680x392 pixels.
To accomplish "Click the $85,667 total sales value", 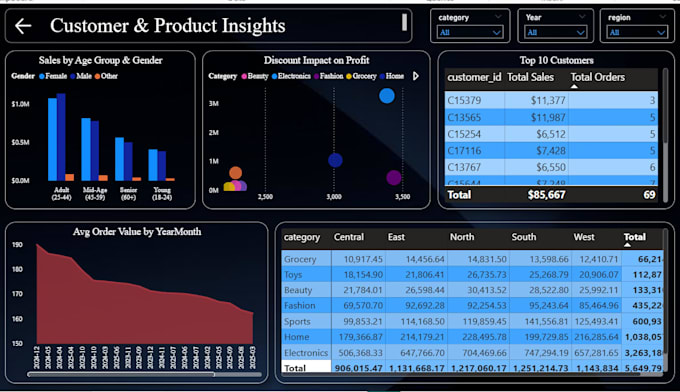I will (x=546, y=195).
